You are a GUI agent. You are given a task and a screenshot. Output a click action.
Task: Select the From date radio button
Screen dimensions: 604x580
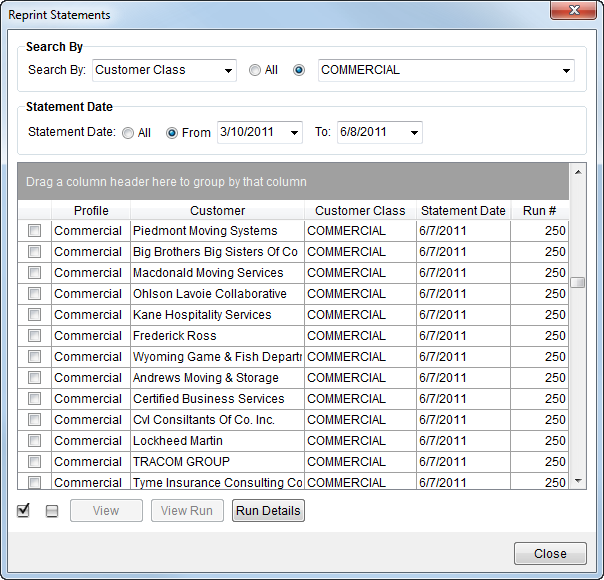pos(172,132)
